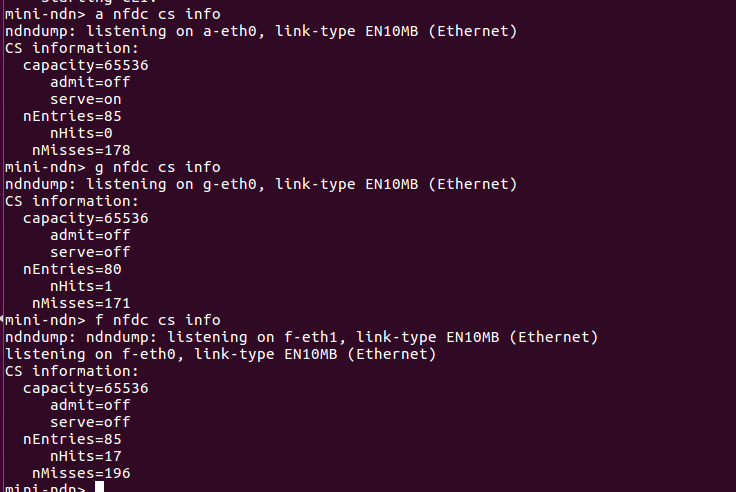Click the first capacity=65536 line

[86, 65]
